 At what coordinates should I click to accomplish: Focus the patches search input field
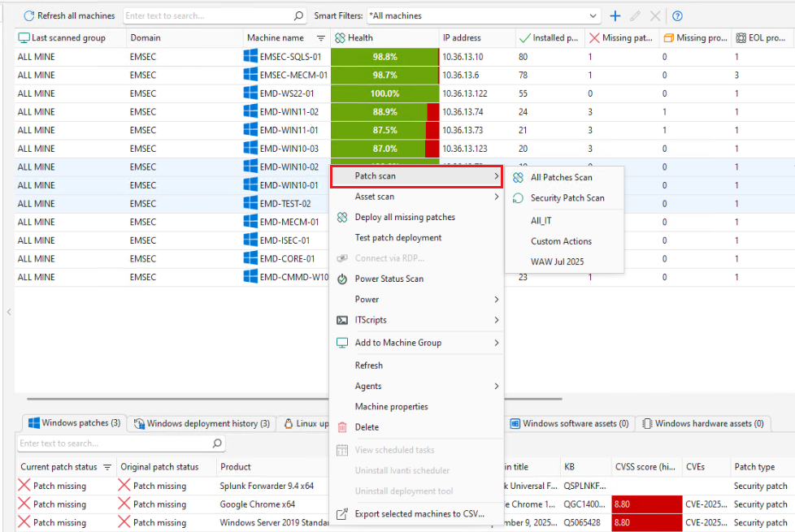tap(115, 443)
